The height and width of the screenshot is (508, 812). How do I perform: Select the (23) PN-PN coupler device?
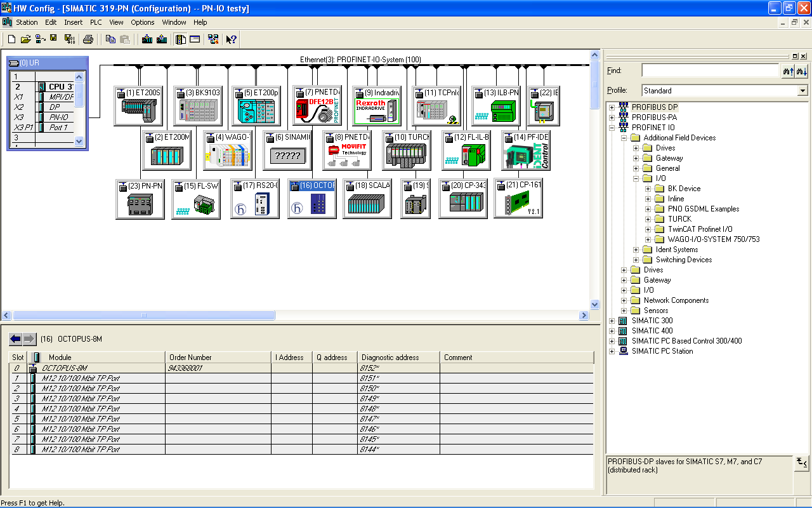tap(140, 199)
